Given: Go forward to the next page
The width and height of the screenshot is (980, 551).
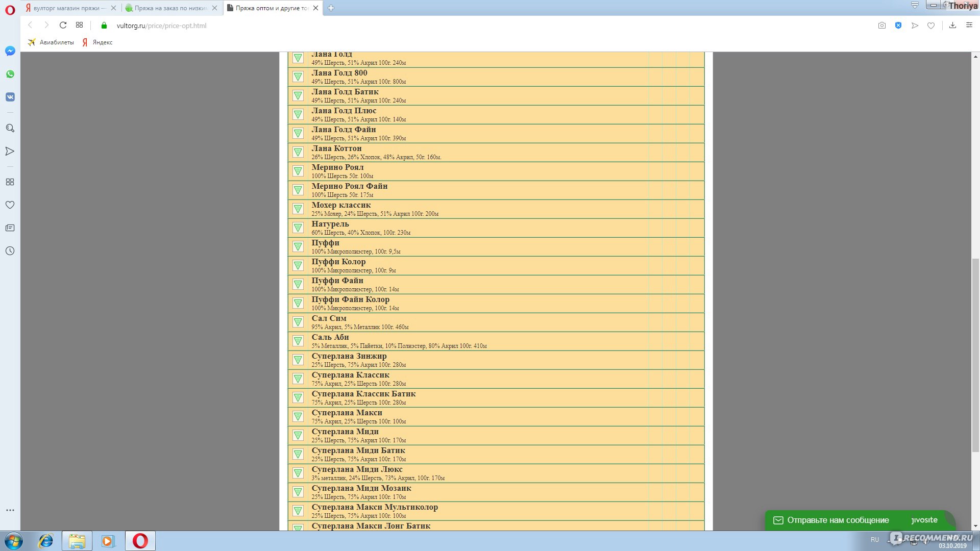Looking at the screenshot, I should pyautogui.click(x=46, y=25).
